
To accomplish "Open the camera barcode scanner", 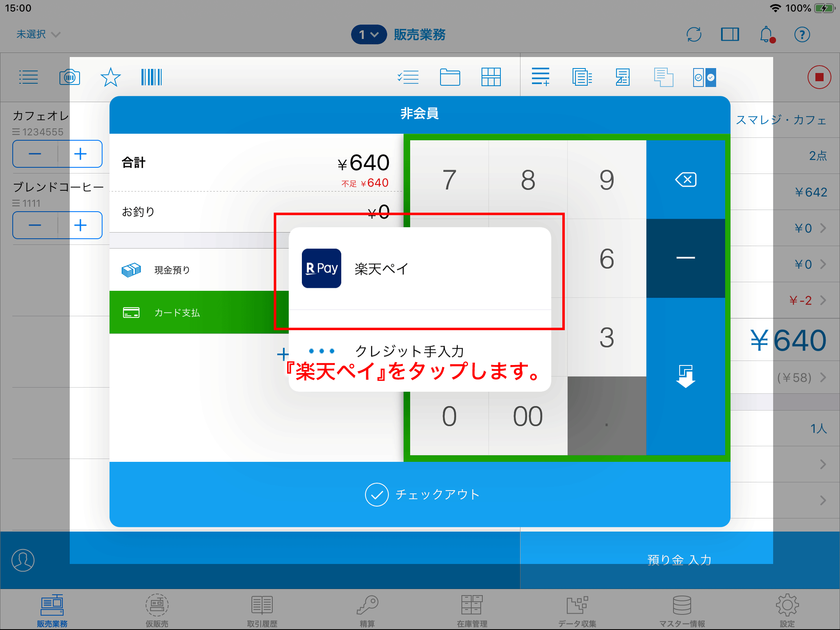I will pyautogui.click(x=70, y=77).
